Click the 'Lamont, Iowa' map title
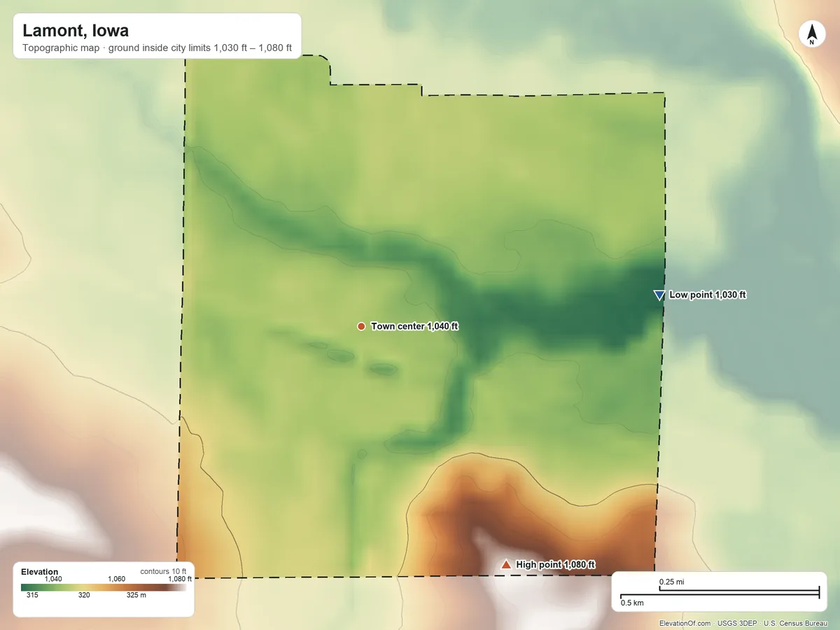This screenshot has height=630, width=840. (x=76, y=31)
